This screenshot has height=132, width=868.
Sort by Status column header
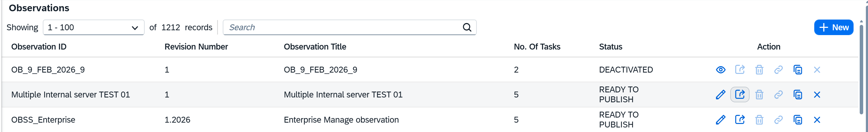click(x=610, y=47)
